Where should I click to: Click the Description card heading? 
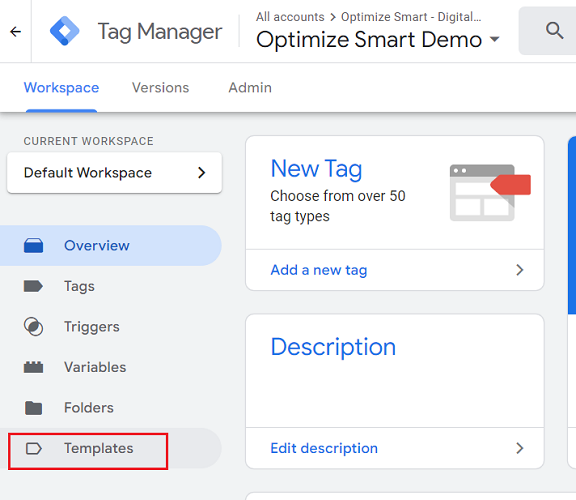tap(333, 347)
